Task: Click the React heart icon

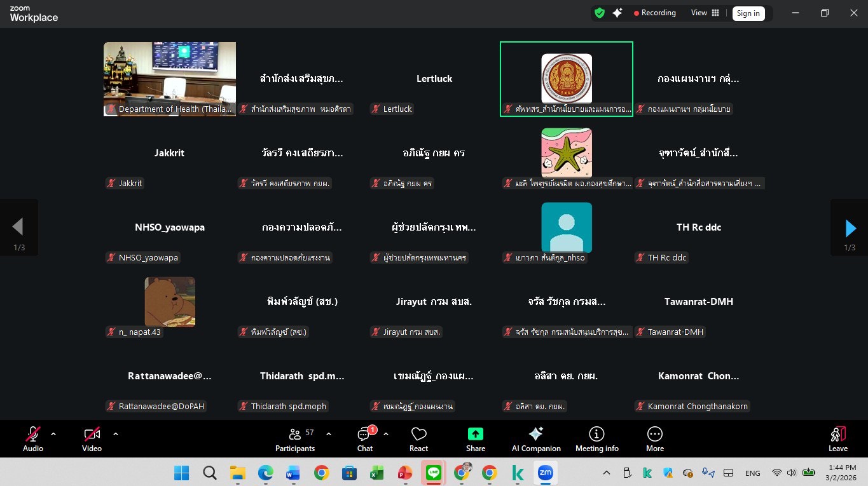Action: coord(418,439)
